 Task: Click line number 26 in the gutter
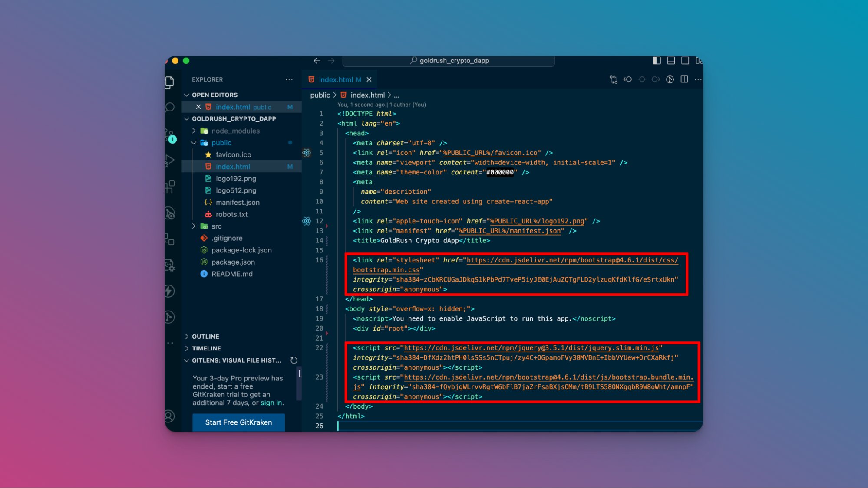click(319, 426)
